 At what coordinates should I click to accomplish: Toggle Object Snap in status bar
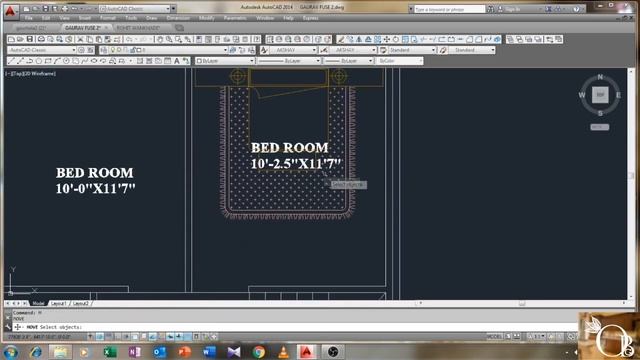tap(135, 337)
